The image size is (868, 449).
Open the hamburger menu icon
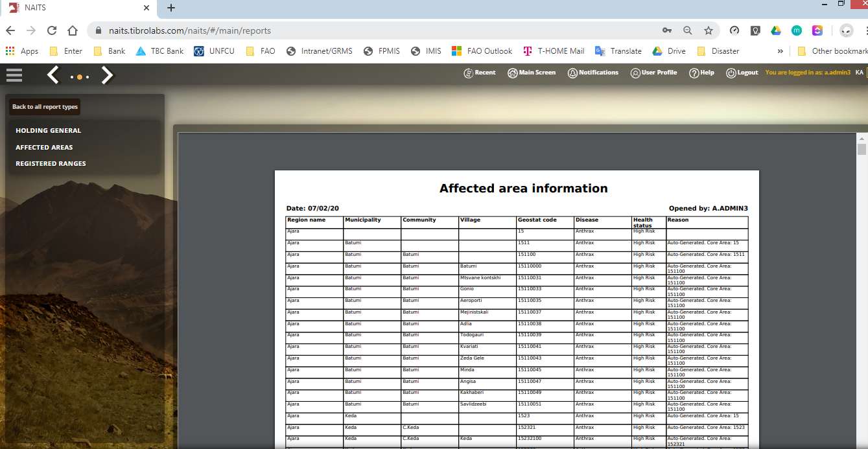14,75
